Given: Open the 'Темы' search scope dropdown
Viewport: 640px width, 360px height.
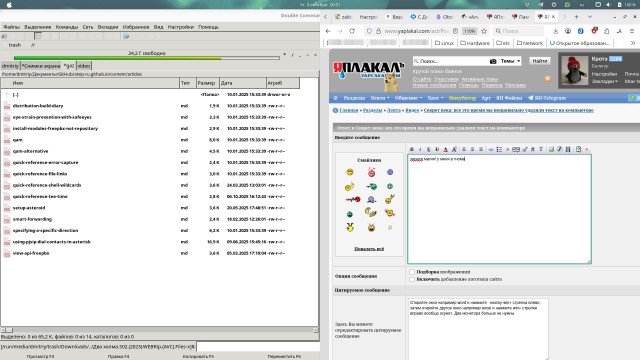Looking at the screenshot, I should pos(510,61).
